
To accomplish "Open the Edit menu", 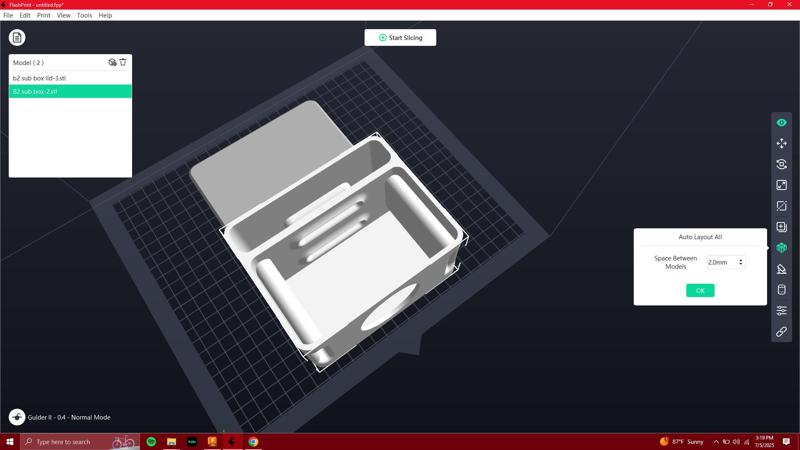I will [25, 15].
